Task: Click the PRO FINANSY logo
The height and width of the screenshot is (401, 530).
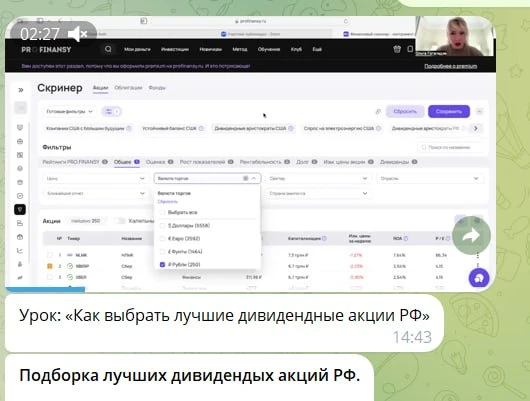Action: pyautogui.click(x=46, y=50)
